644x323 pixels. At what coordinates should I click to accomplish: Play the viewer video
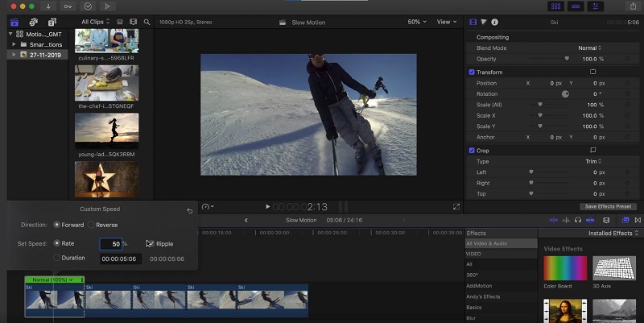click(x=267, y=207)
